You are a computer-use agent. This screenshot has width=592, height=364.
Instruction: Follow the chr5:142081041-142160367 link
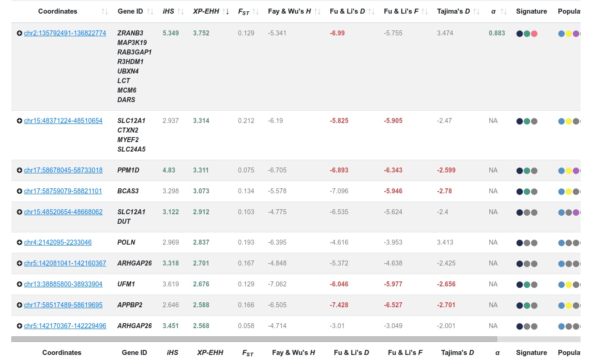pos(65,263)
